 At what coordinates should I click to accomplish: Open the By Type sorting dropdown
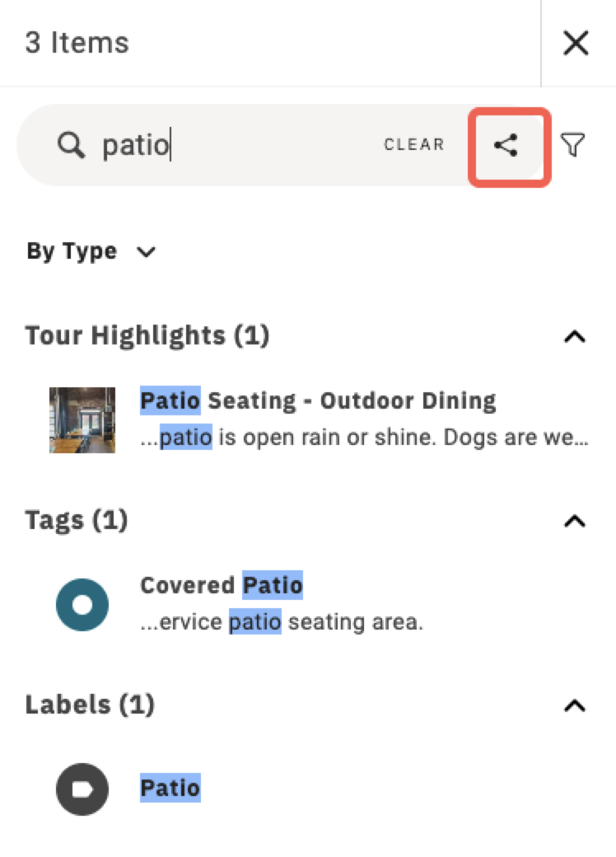91,251
